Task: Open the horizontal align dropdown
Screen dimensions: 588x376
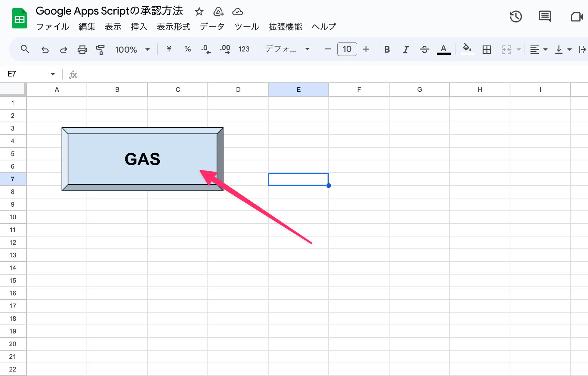Action: [x=538, y=49]
